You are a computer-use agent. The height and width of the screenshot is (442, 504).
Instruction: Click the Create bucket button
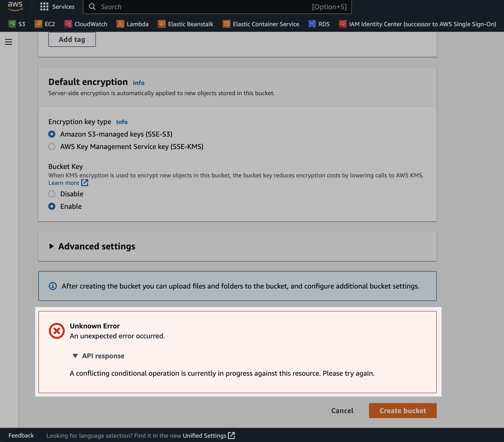402,411
